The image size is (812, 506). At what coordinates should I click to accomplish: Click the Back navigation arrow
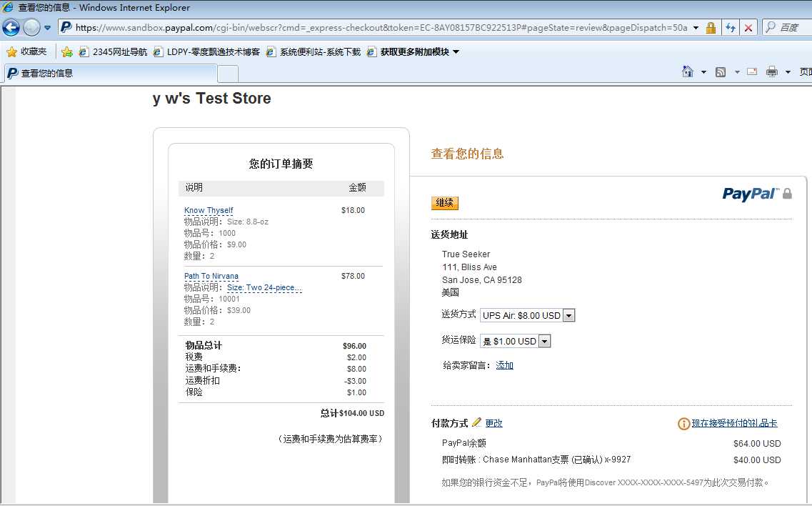click(11, 26)
